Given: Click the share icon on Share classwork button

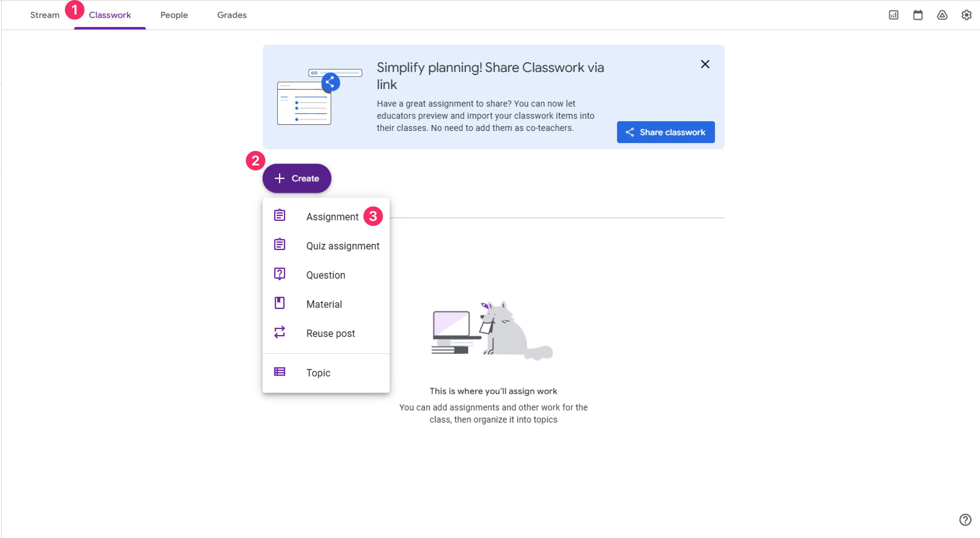Looking at the screenshot, I should [630, 132].
